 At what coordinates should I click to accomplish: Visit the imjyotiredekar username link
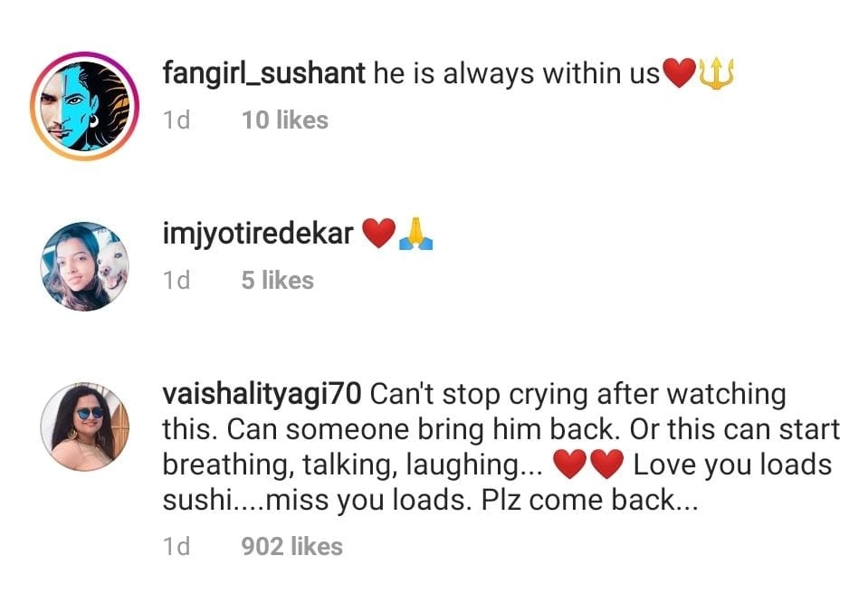pyautogui.click(x=257, y=235)
